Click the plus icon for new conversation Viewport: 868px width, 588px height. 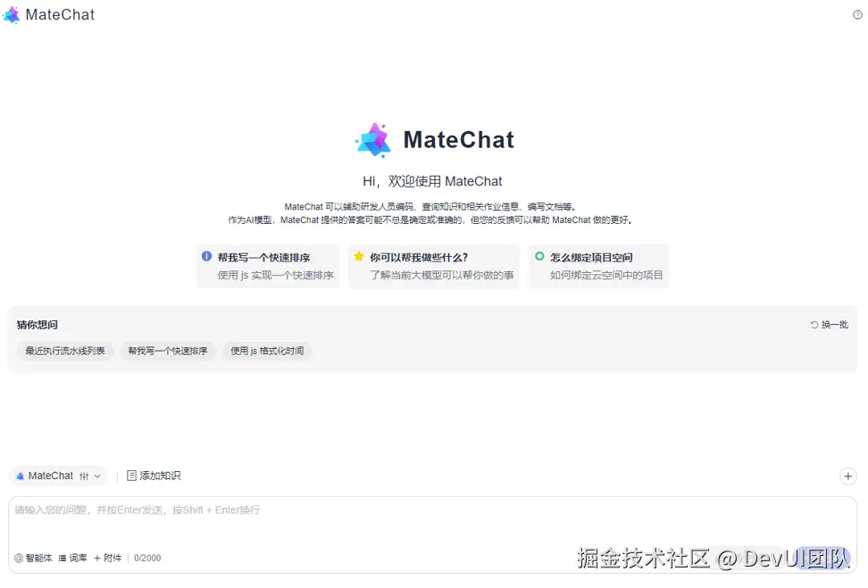pyautogui.click(x=847, y=476)
